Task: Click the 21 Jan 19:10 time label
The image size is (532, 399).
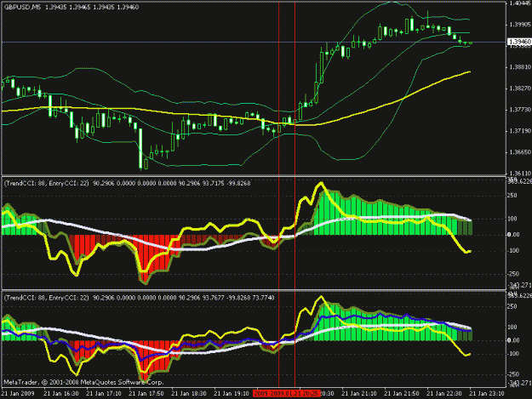Action: (x=232, y=394)
